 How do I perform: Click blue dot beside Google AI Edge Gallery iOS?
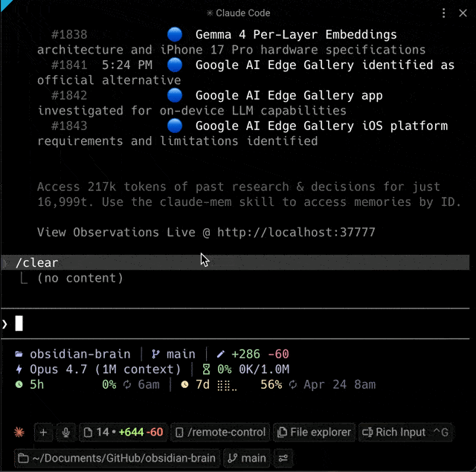(x=175, y=126)
